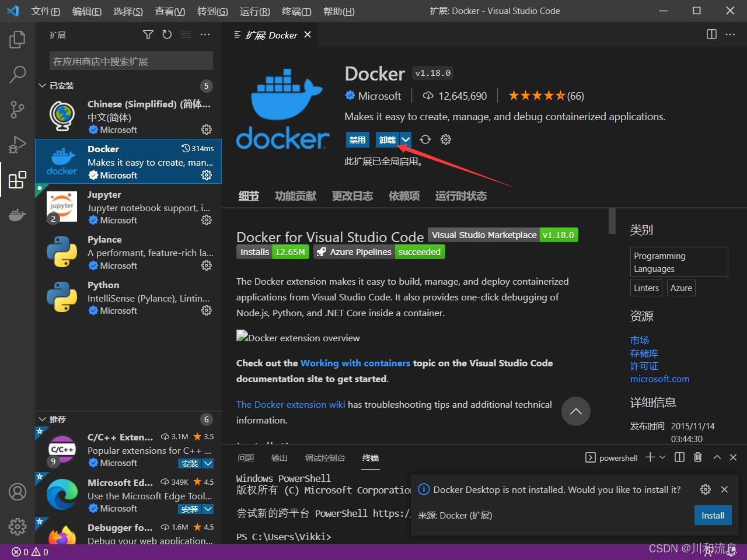Open install dropdown for C/C++ Extension Pack

point(208,464)
